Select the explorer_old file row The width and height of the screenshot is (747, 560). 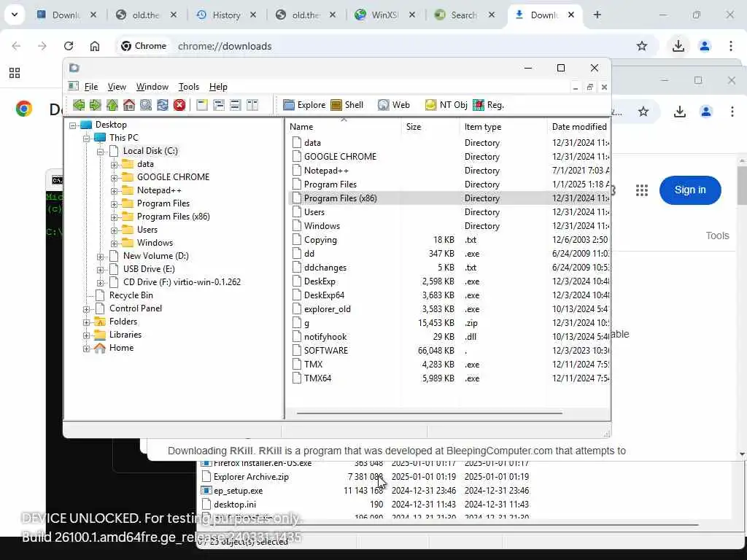click(x=449, y=309)
